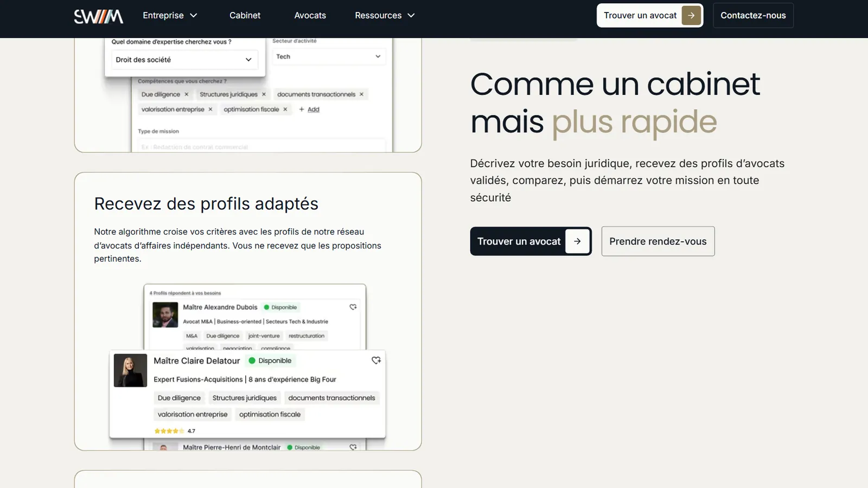Go to the Avocats page

tap(310, 16)
